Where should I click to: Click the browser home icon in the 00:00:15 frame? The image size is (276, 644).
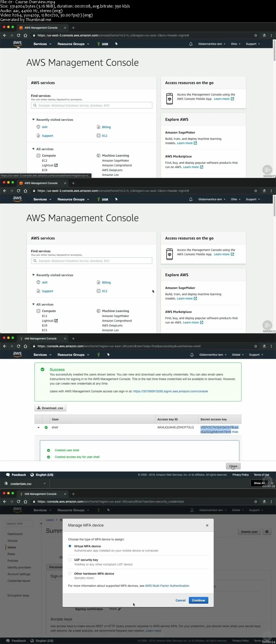(25, 35)
